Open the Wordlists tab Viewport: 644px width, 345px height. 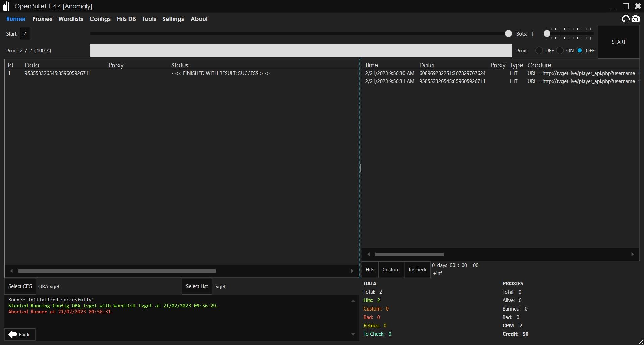click(x=70, y=19)
